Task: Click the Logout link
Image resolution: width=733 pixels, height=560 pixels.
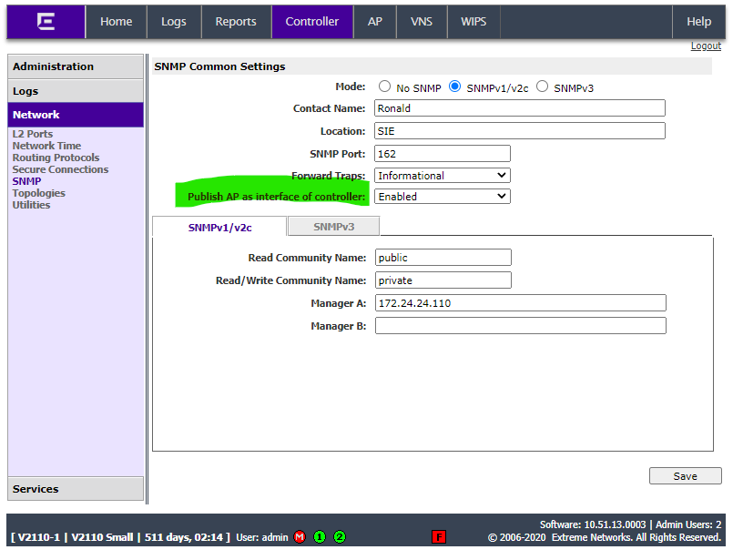Action: (x=706, y=46)
